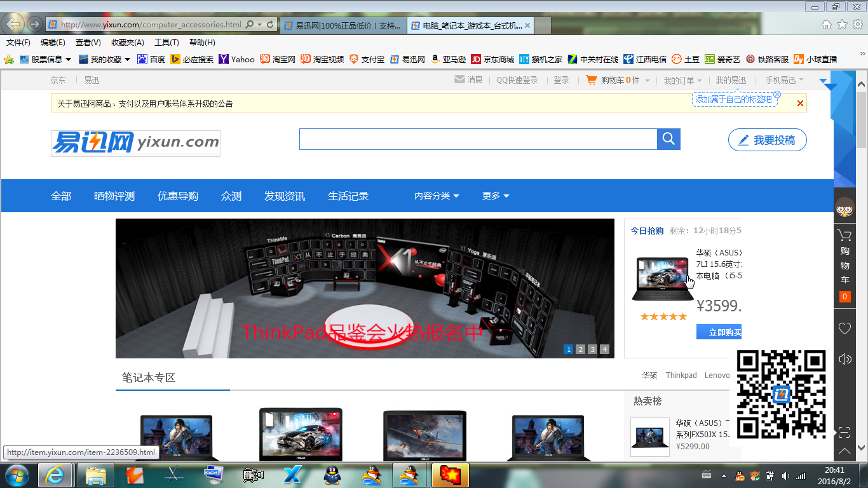Select the 优惠导购 nav item
This screenshot has height=488, width=868.
[178, 196]
